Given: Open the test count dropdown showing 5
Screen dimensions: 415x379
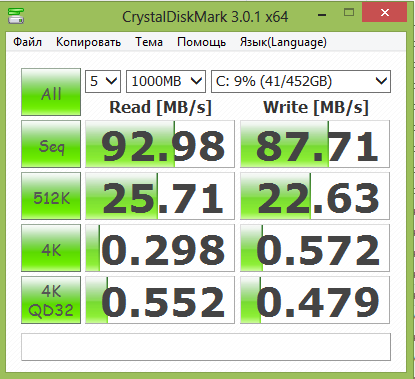Looking at the screenshot, I should pos(103,81).
